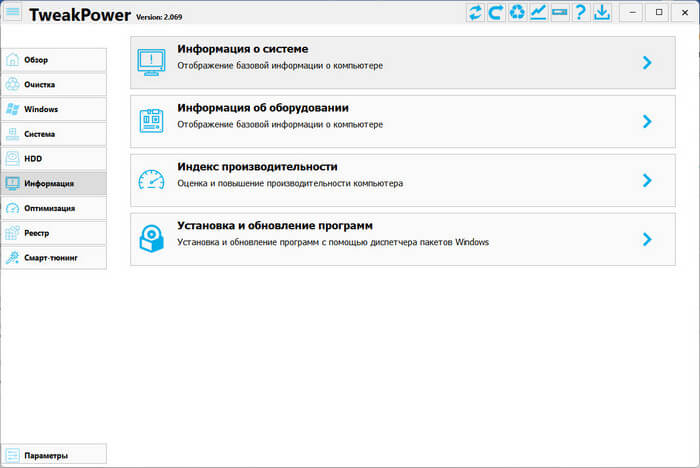Click the curved redo arrow toolbar icon

tap(497, 13)
